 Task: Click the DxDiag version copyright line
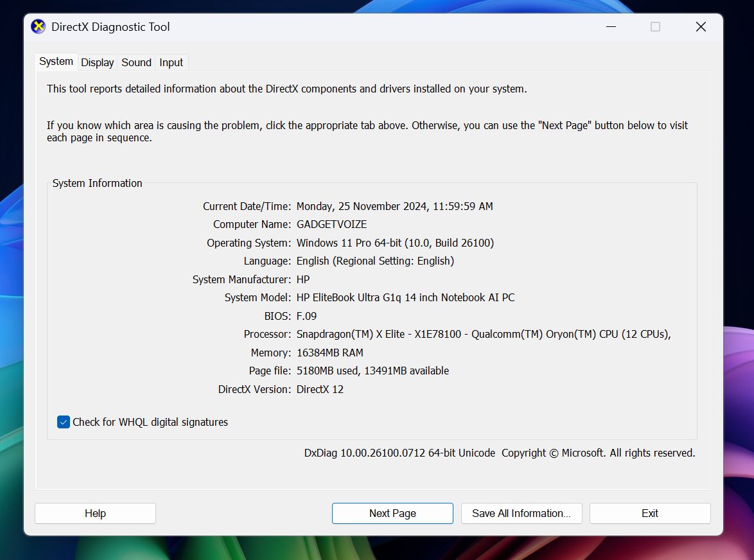point(499,453)
